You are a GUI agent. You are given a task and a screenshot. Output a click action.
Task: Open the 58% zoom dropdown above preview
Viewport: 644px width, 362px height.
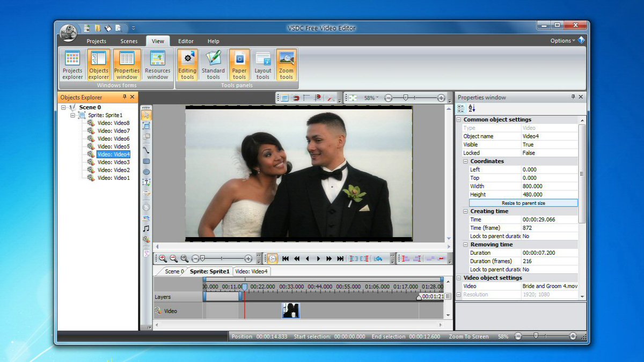(x=371, y=98)
